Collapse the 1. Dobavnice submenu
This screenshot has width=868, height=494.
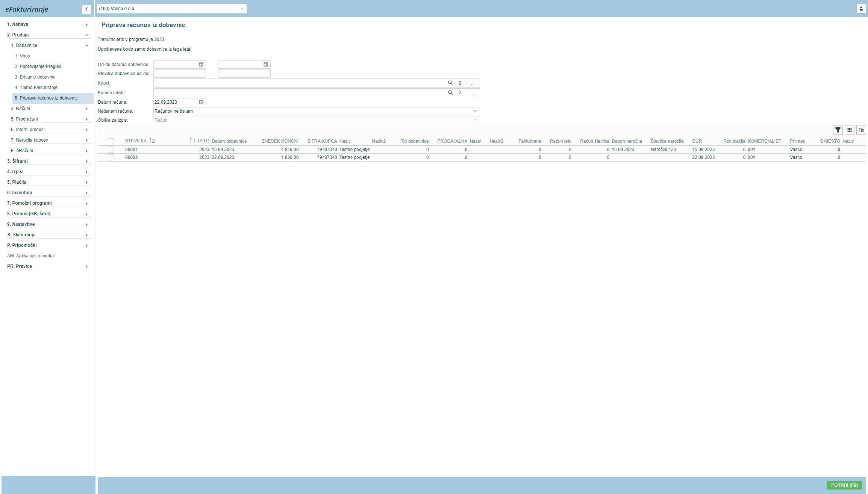click(51, 45)
